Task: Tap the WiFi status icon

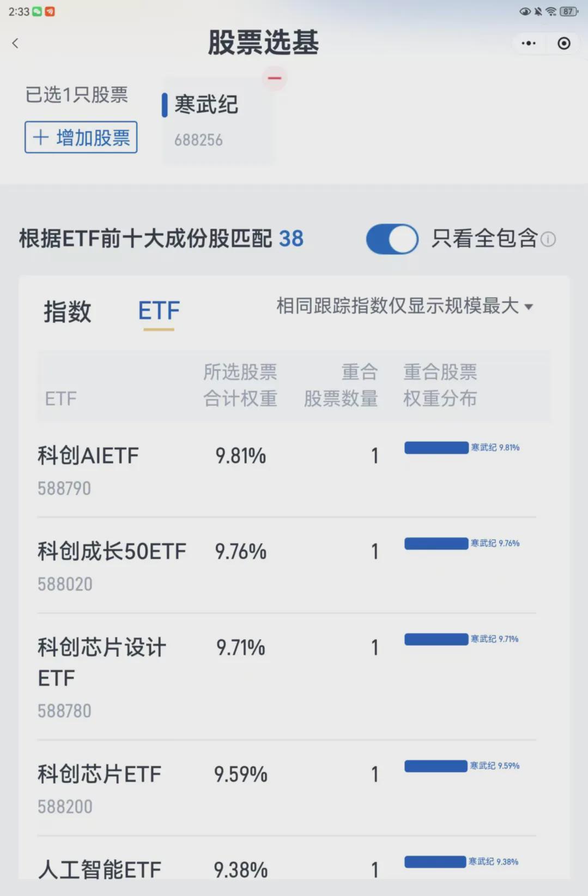Action: [x=551, y=11]
